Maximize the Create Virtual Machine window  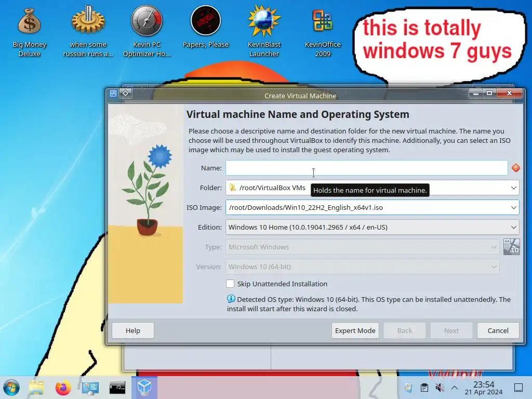[489, 93]
